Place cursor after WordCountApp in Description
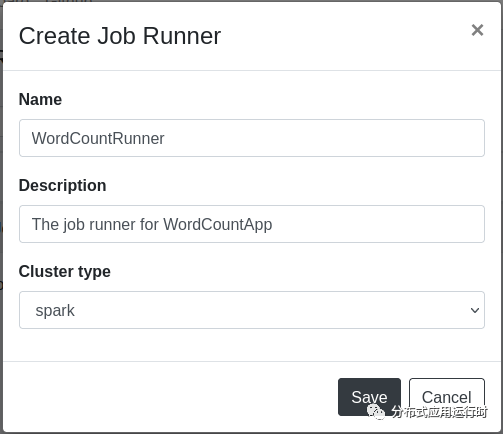Screen dimensions: 503x434 pos(273,224)
